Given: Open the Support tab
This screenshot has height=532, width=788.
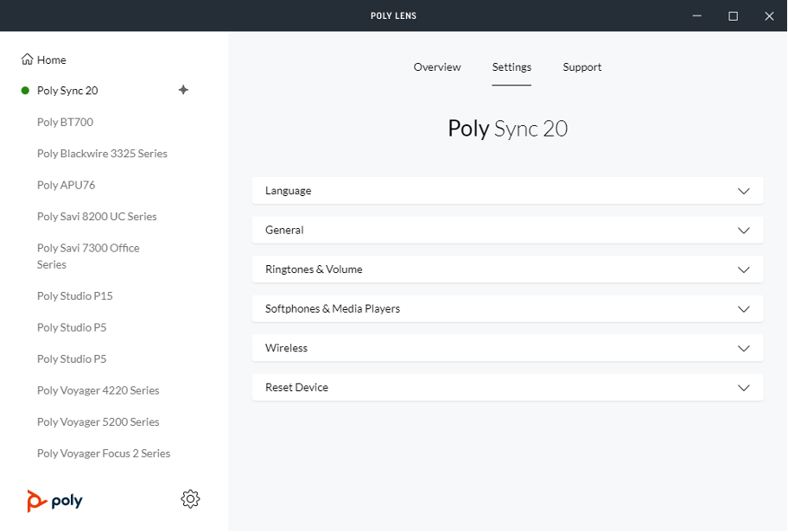Looking at the screenshot, I should 581,67.
